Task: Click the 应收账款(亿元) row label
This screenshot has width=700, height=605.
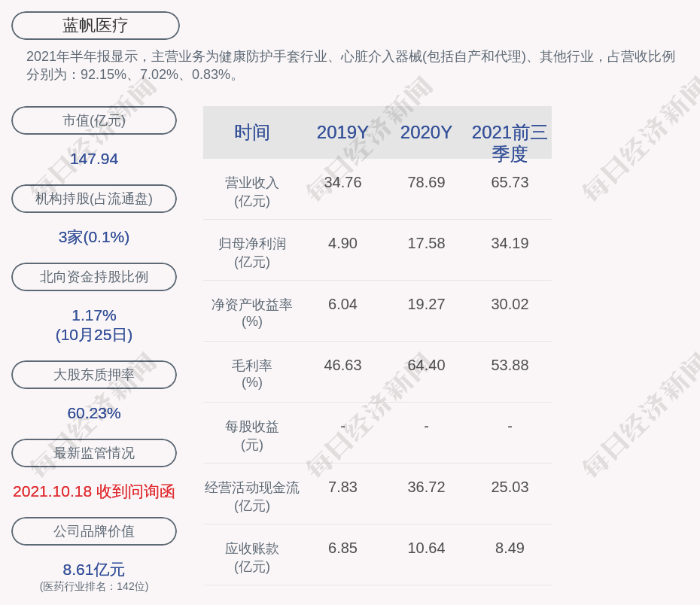Action: pyautogui.click(x=252, y=558)
